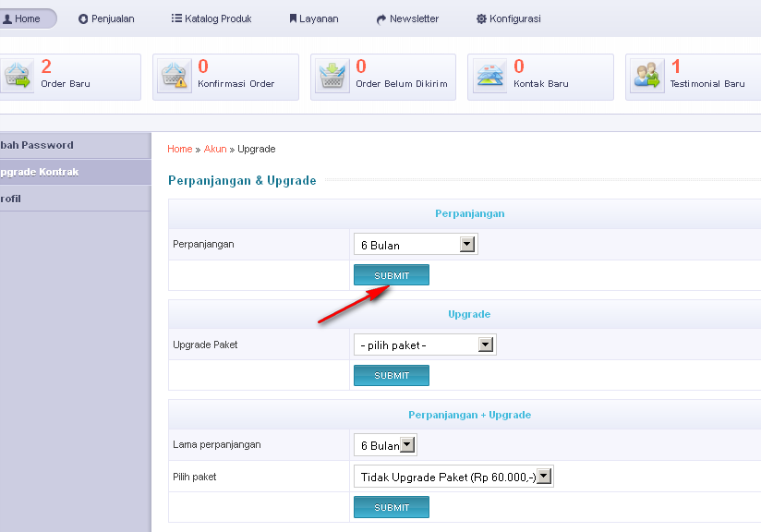This screenshot has height=532, width=761.
Task: Expand the Pilih paket dropdown
Action: coord(453,477)
